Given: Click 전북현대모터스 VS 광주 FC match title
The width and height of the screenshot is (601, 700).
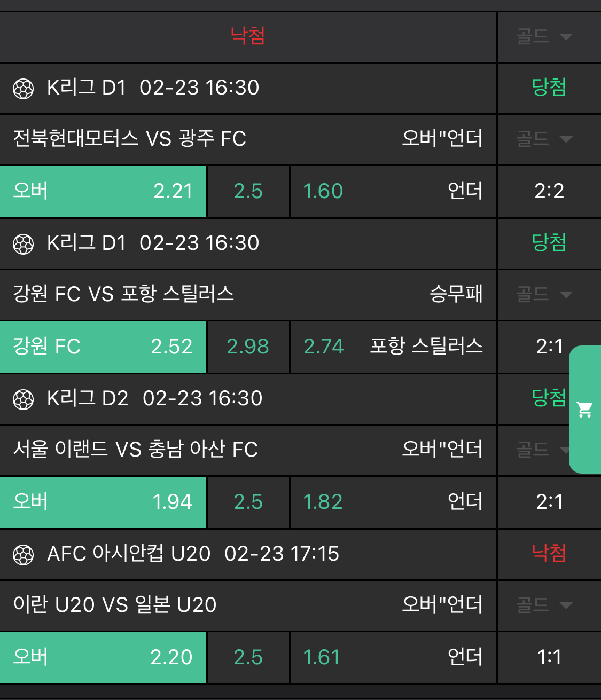Looking at the screenshot, I should pyautogui.click(x=129, y=139).
